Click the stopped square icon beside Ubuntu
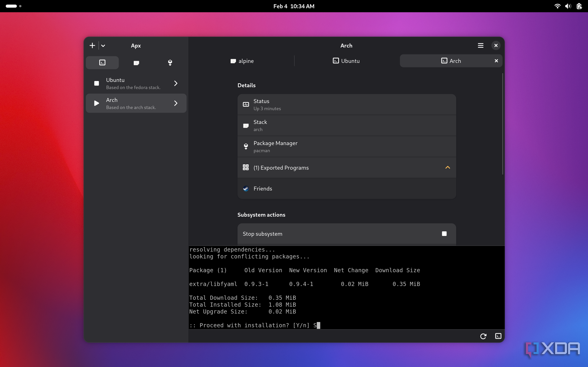This screenshot has width=588, height=367. [x=97, y=84]
